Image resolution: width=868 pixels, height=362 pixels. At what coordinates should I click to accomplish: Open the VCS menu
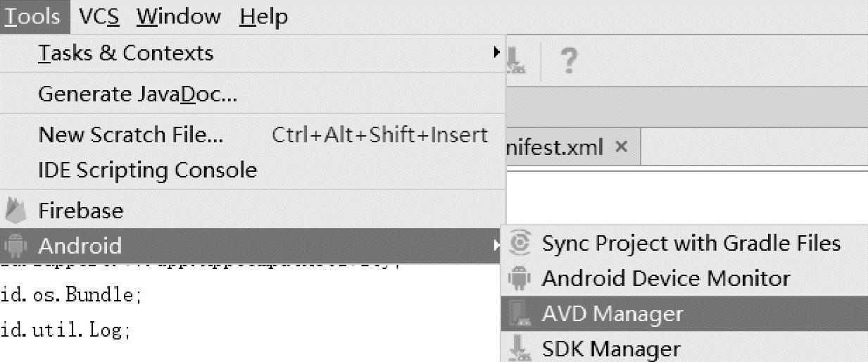tap(99, 16)
